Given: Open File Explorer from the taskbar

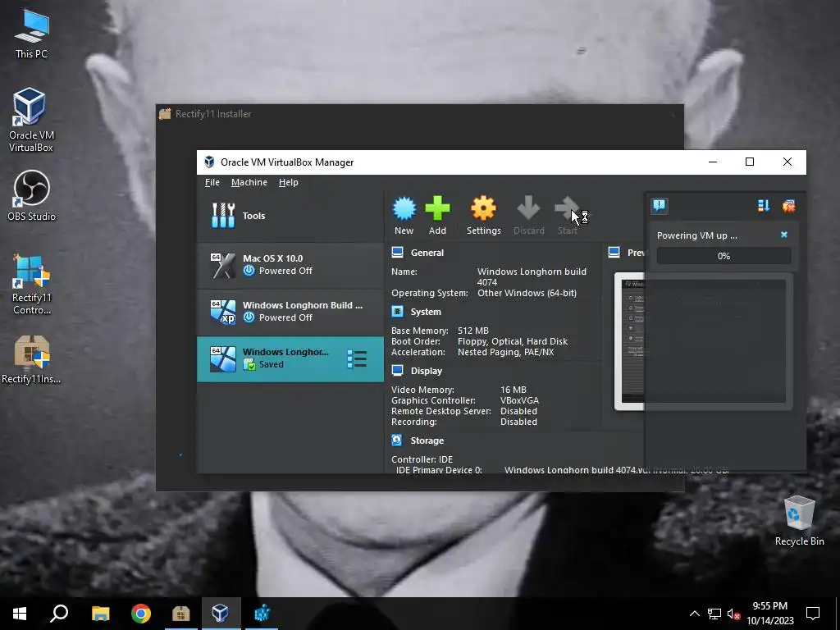Looking at the screenshot, I should pos(100,614).
